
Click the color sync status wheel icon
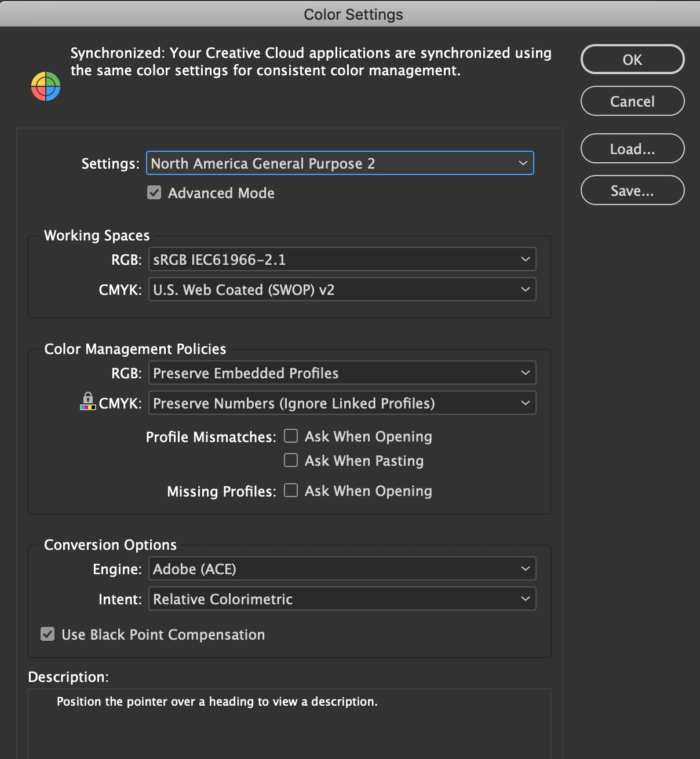click(x=46, y=86)
